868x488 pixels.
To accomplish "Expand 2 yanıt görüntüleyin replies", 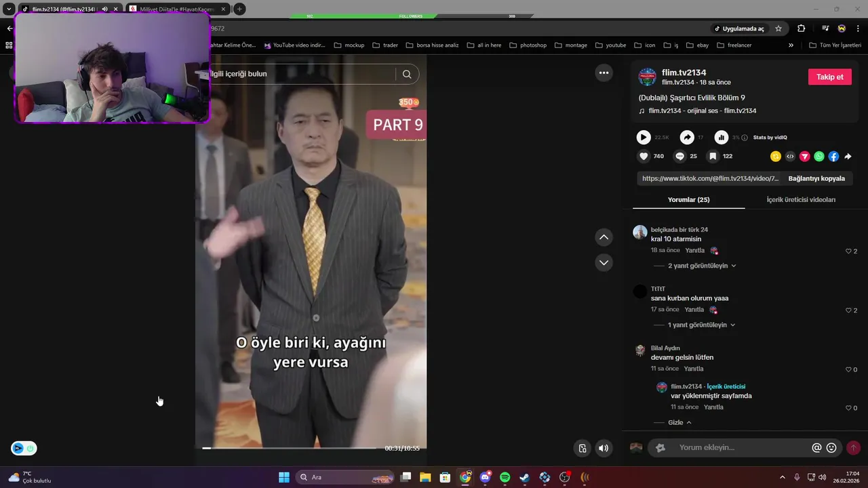I will (x=702, y=266).
